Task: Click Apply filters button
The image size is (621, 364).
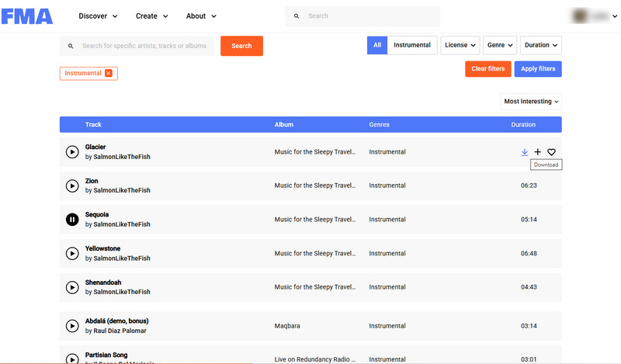Action: (538, 69)
